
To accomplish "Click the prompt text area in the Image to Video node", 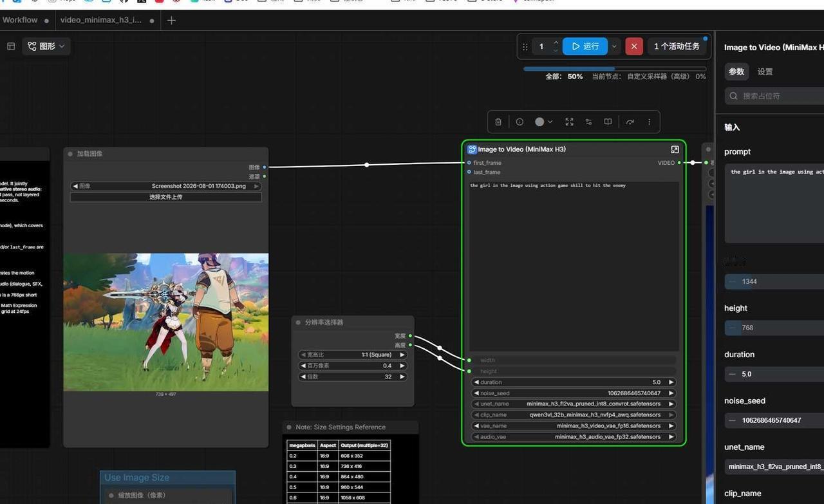I will pyautogui.click(x=574, y=266).
